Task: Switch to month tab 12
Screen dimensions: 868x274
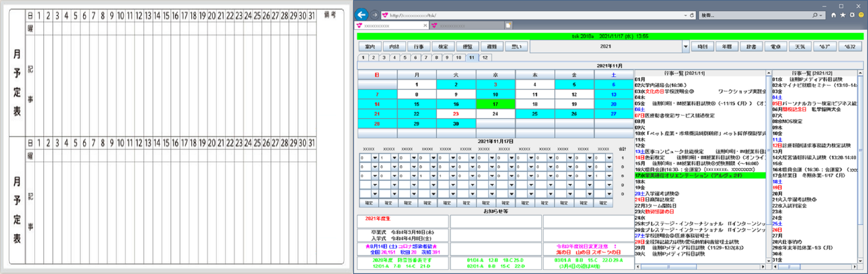Action: tap(485, 58)
